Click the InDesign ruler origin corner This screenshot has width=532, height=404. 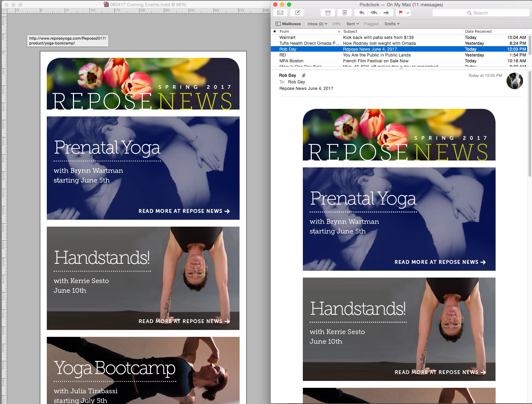(x=4, y=11)
